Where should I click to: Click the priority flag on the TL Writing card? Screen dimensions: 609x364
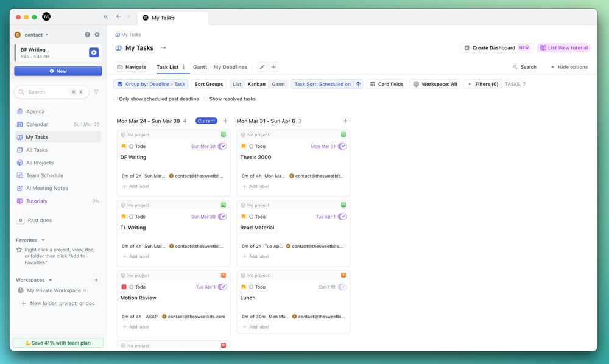124,217
